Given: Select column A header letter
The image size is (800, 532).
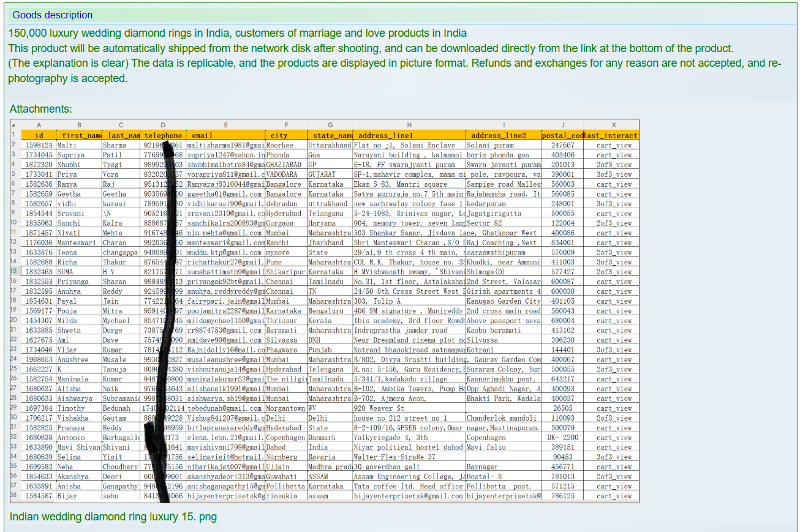Looking at the screenshot, I should click(39, 125).
